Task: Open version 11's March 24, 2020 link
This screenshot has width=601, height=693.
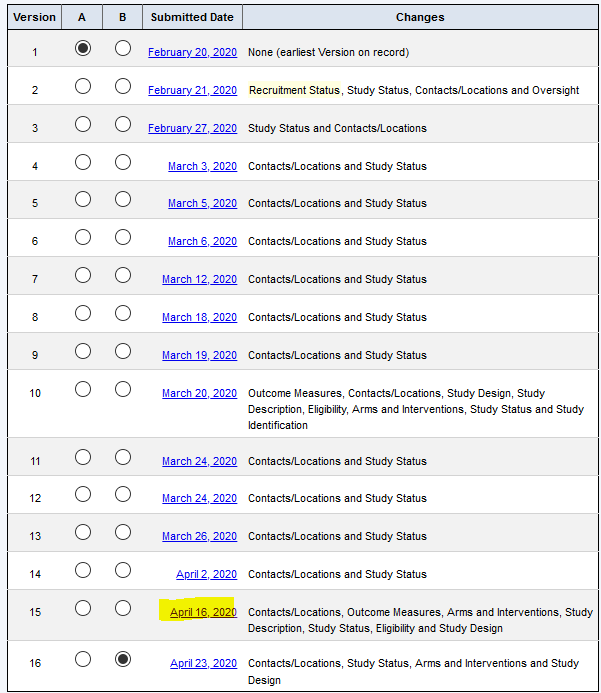Action: [199, 461]
